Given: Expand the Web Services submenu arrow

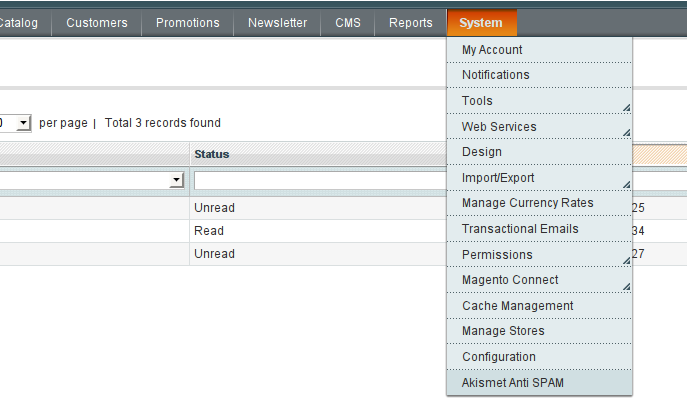Looking at the screenshot, I should pyautogui.click(x=627, y=133).
